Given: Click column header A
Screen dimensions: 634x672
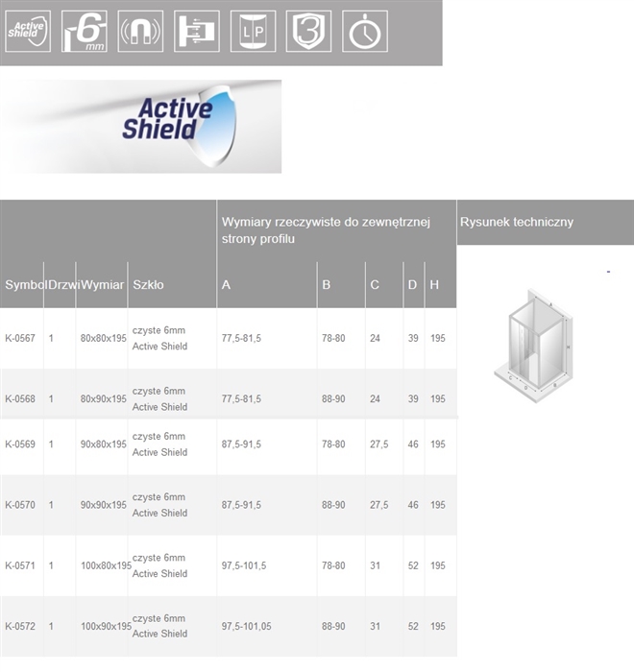Looking at the screenshot, I should [226, 285].
